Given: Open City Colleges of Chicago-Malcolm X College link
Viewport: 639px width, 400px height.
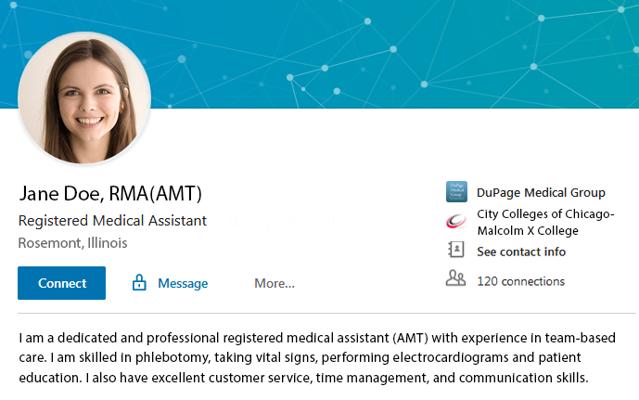Looking at the screenshot, I should coord(545,222).
